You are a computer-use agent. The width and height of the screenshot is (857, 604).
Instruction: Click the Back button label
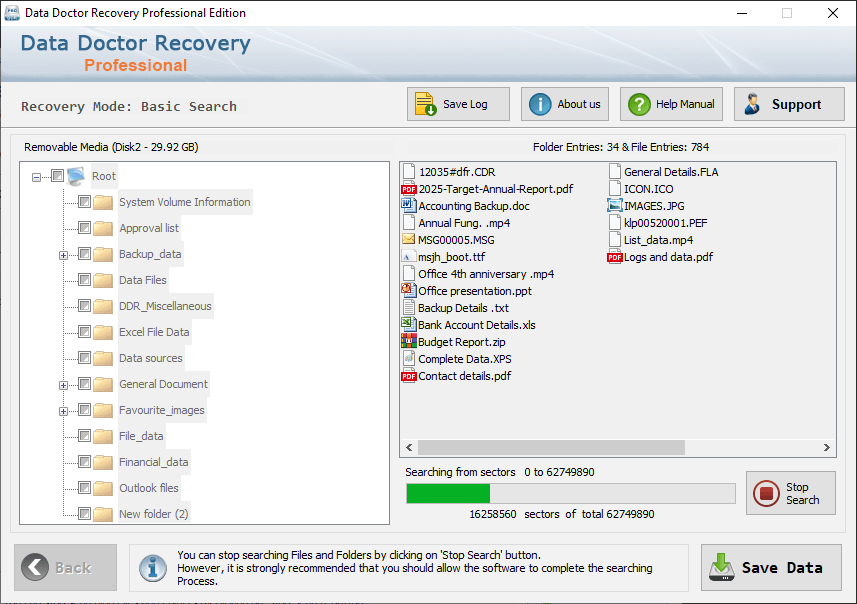point(73,568)
